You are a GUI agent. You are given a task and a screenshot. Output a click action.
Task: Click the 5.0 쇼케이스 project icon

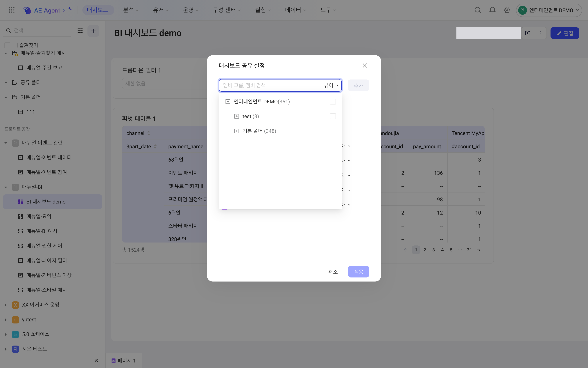pos(15,334)
